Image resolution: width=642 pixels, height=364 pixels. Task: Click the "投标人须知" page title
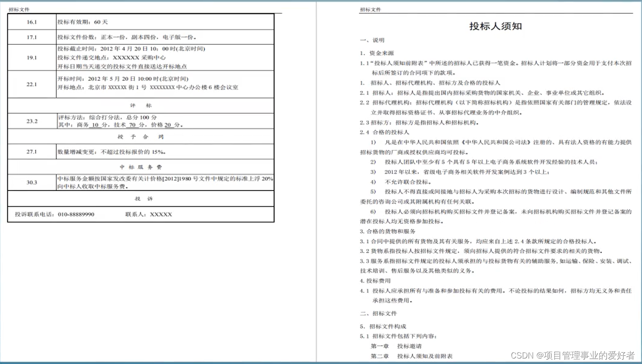(x=495, y=26)
